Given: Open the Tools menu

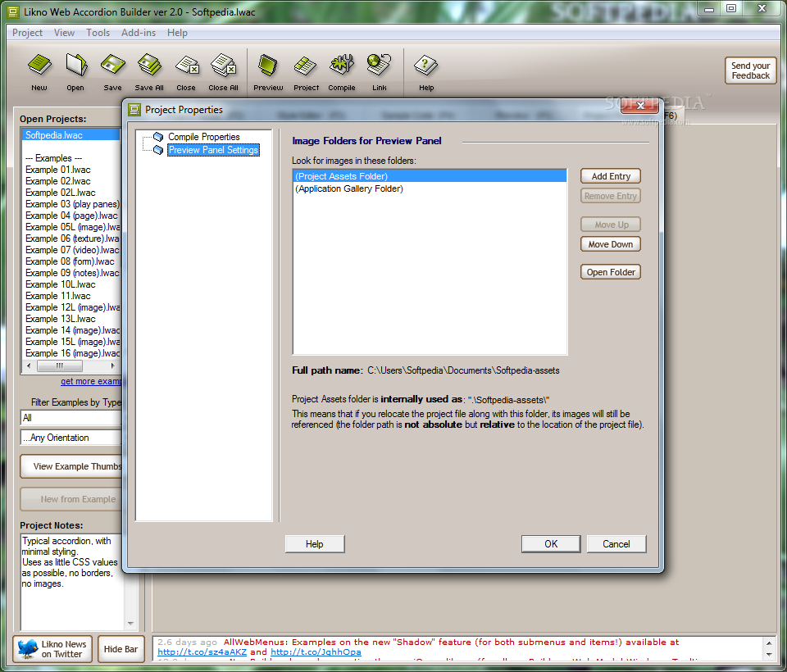Looking at the screenshot, I should (x=98, y=33).
